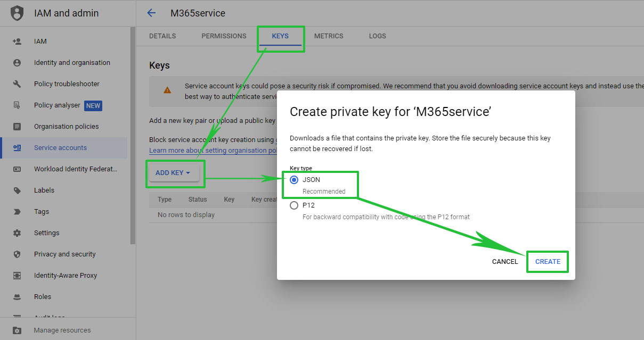Go back using the left arrow icon
This screenshot has width=644, height=340.
pyautogui.click(x=151, y=13)
